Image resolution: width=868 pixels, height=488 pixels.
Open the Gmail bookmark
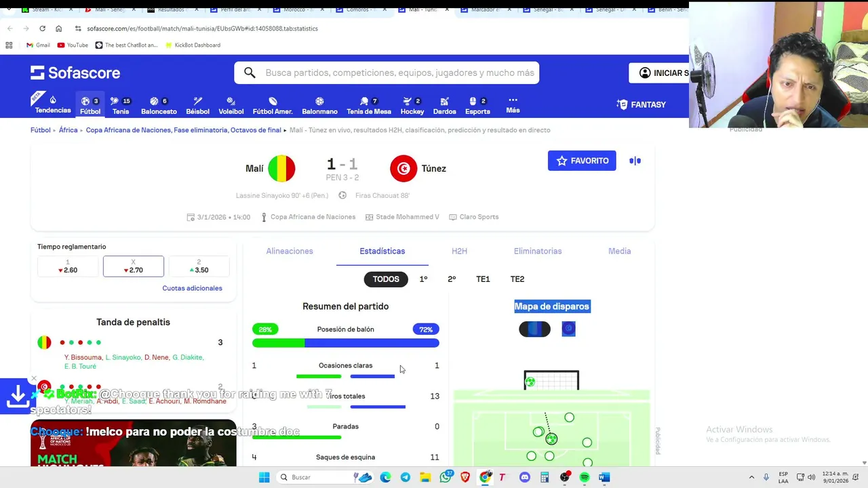(x=38, y=45)
